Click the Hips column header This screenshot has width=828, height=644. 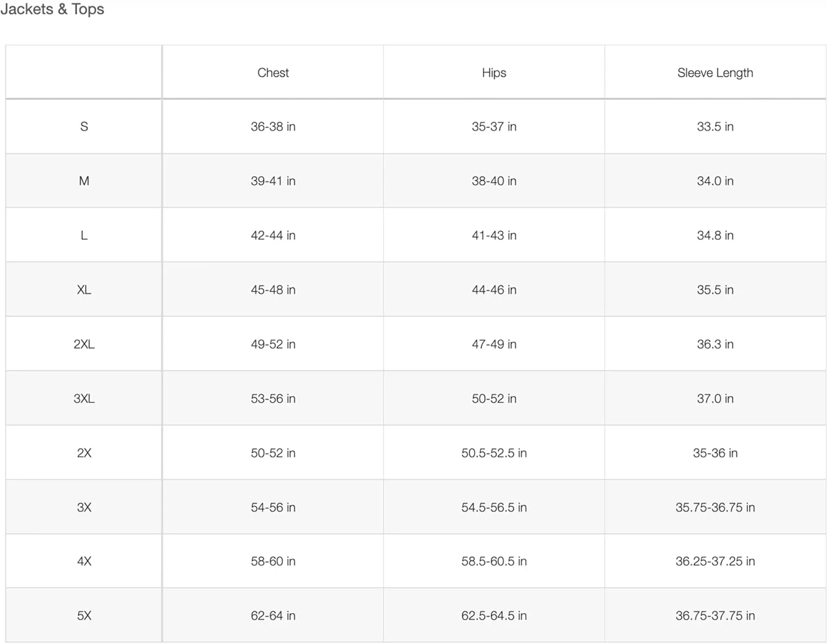pyautogui.click(x=493, y=73)
